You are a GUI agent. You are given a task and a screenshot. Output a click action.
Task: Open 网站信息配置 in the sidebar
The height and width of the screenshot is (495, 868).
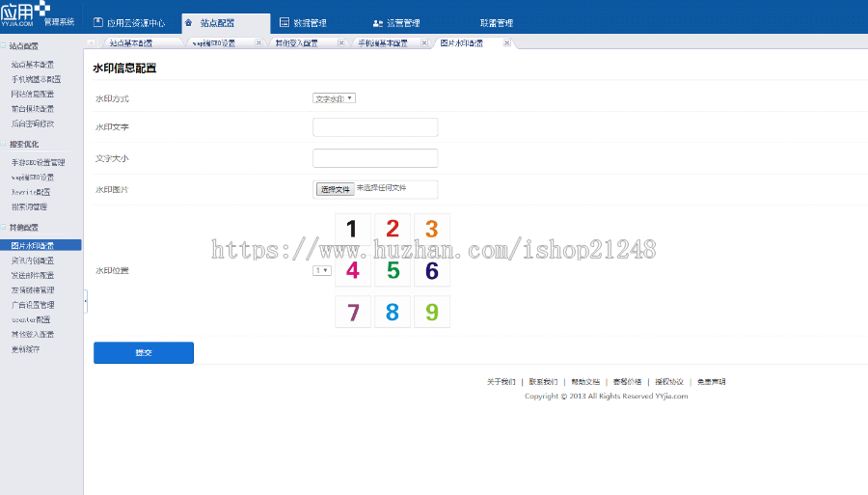(x=33, y=95)
